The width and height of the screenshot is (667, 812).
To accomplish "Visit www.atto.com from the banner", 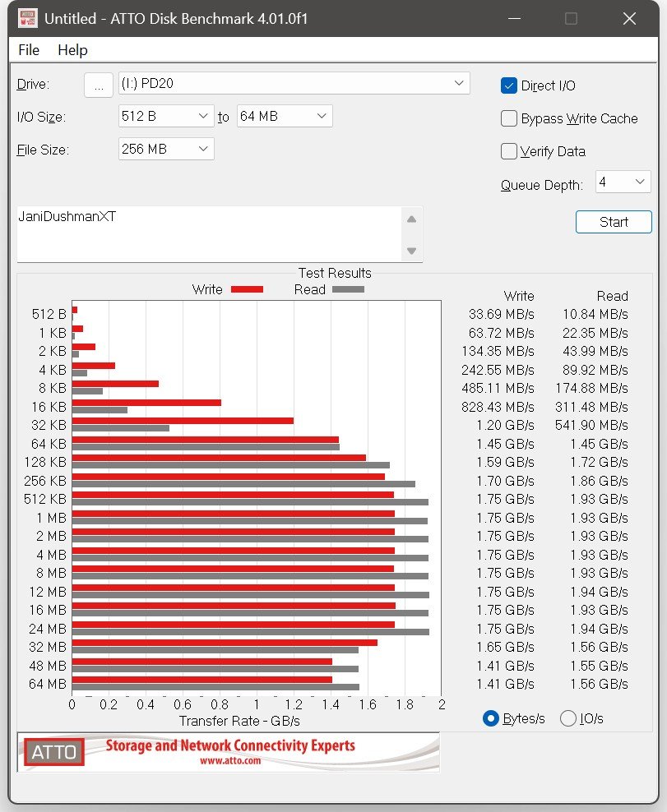I will pyautogui.click(x=230, y=761).
